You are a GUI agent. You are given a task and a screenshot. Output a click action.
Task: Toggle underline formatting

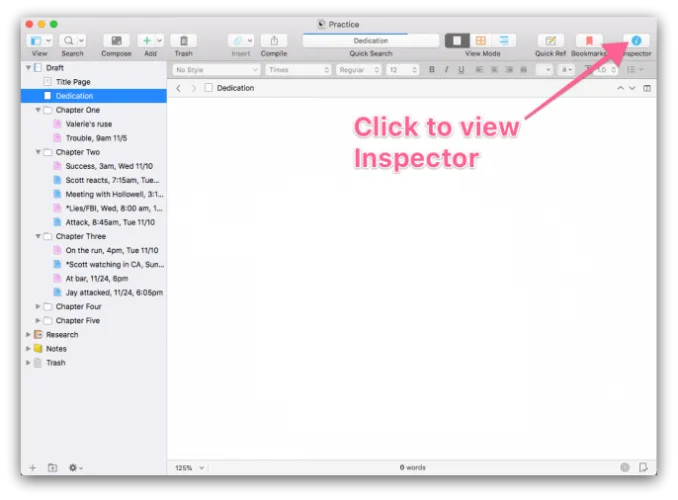pyautogui.click(x=461, y=70)
